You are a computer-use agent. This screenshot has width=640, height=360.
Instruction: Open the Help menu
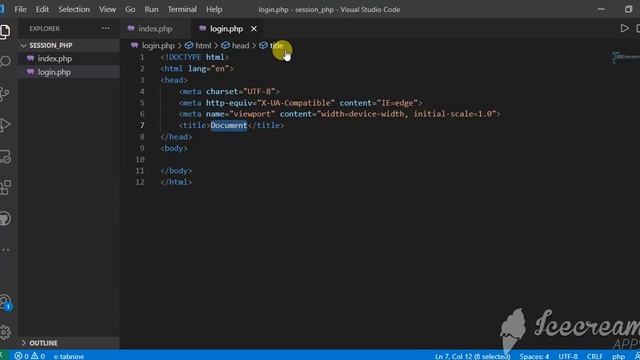pos(214,9)
